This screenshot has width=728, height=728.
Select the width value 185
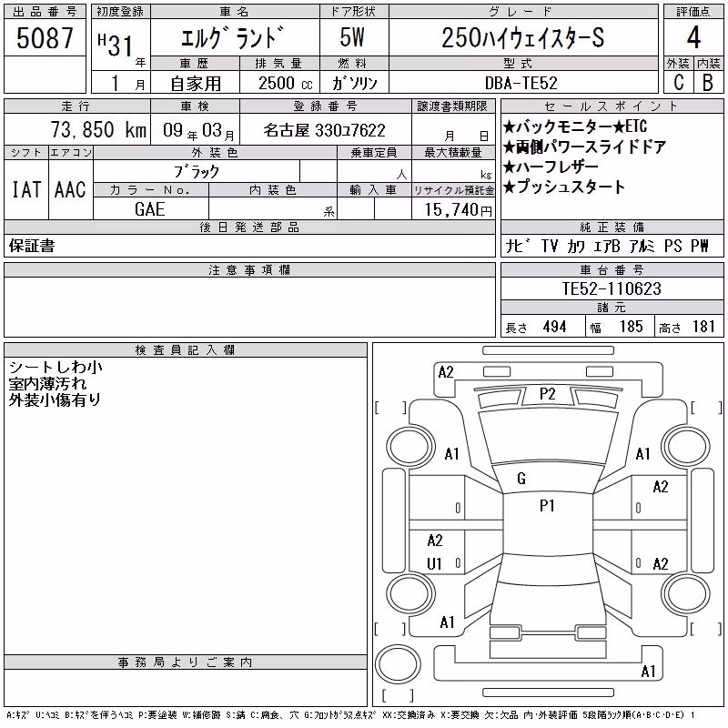click(x=631, y=327)
